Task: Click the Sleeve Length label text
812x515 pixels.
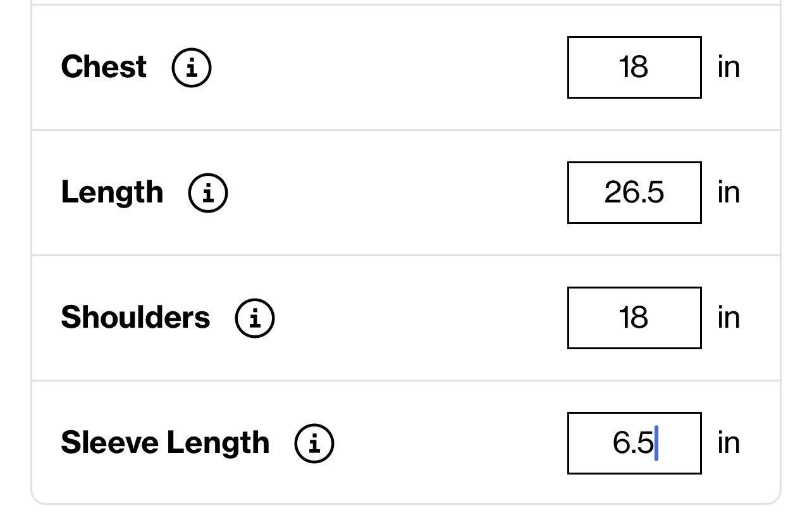Action: point(165,443)
